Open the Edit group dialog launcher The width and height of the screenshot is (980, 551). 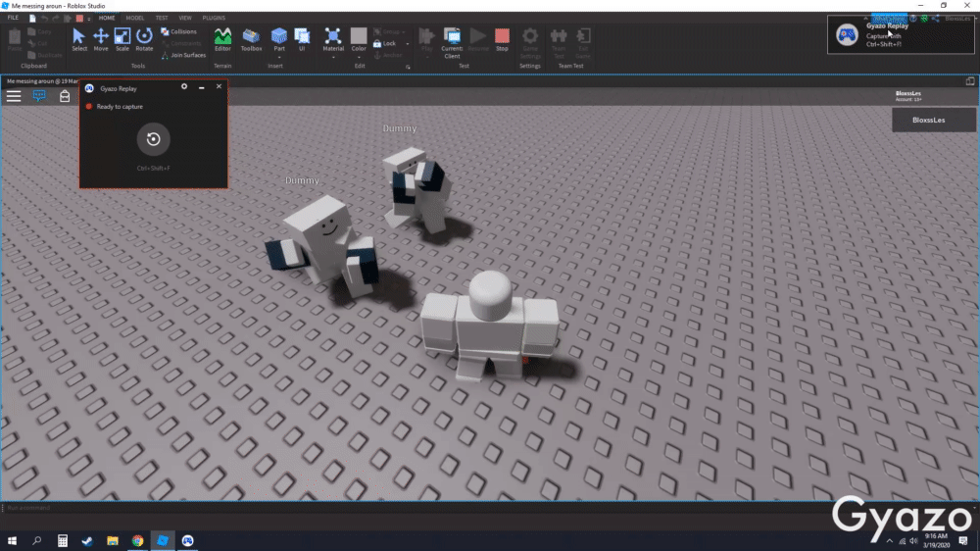(x=408, y=67)
